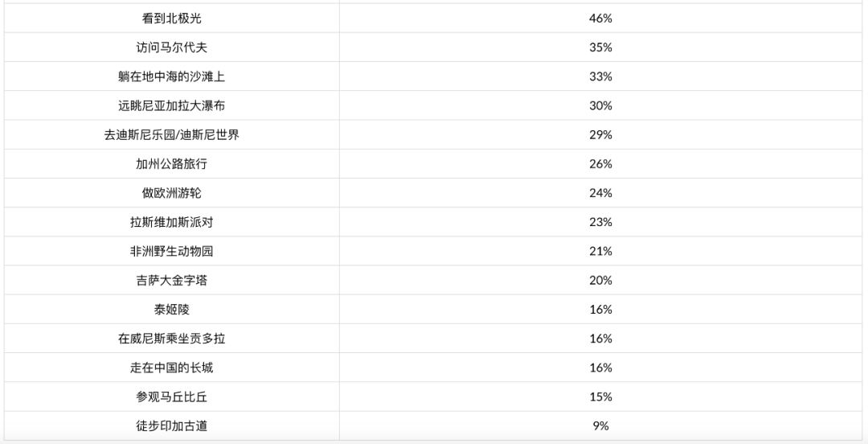Select 在威尼斯乘坐贡多拉 text
This screenshot has height=444, width=868.
[x=172, y=339]
